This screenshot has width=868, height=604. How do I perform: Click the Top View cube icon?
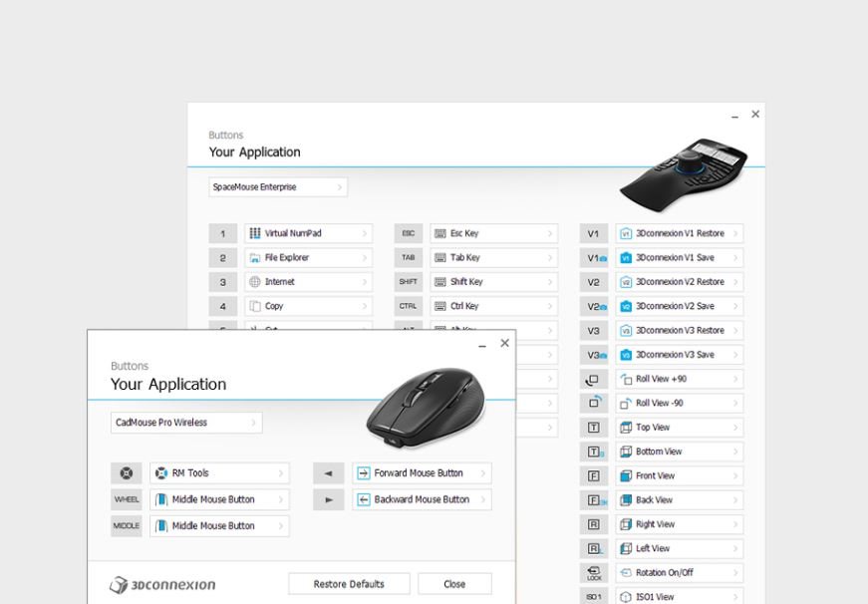(626, 428)
